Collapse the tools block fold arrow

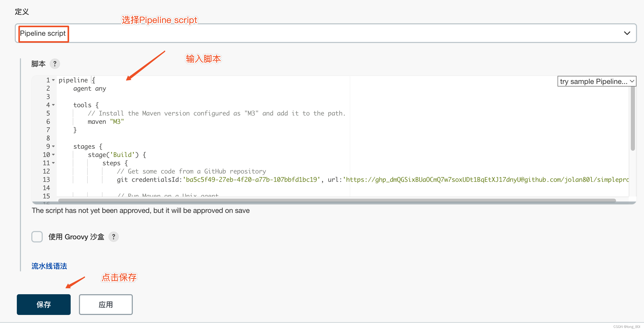point(53,105)
